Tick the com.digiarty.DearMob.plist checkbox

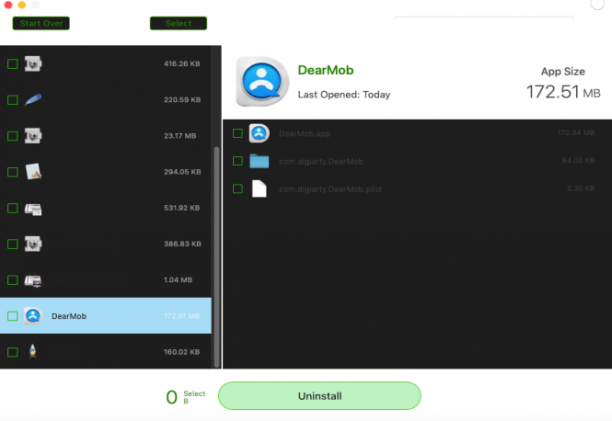[238, 189]
